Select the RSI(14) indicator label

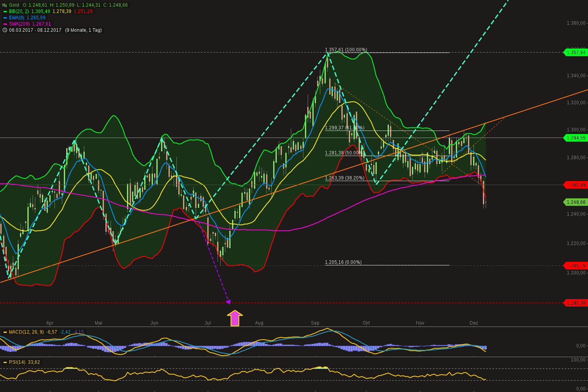pyautogui.click(x=17, y=362)
